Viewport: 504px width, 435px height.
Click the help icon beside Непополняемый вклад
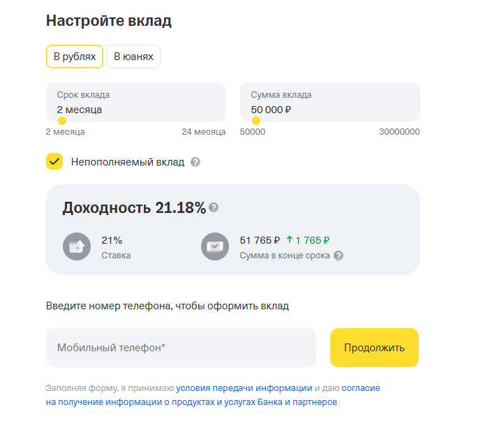(x=195, y=162)
